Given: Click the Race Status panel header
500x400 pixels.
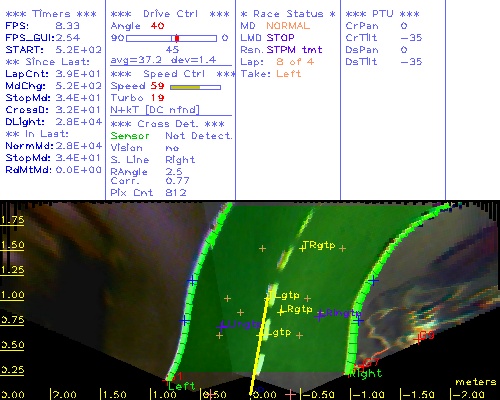Looking at the screenshot, I should 288,14.
